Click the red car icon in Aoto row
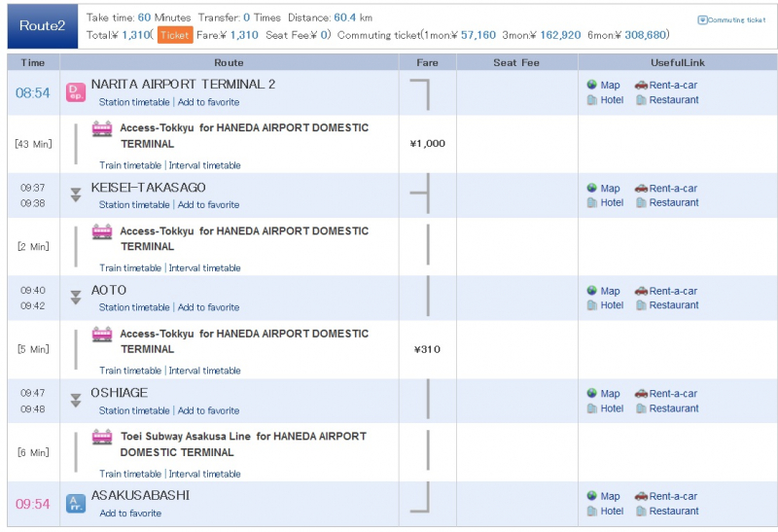Viewport: 778px width, 532px height. click(x=641, y=291)
